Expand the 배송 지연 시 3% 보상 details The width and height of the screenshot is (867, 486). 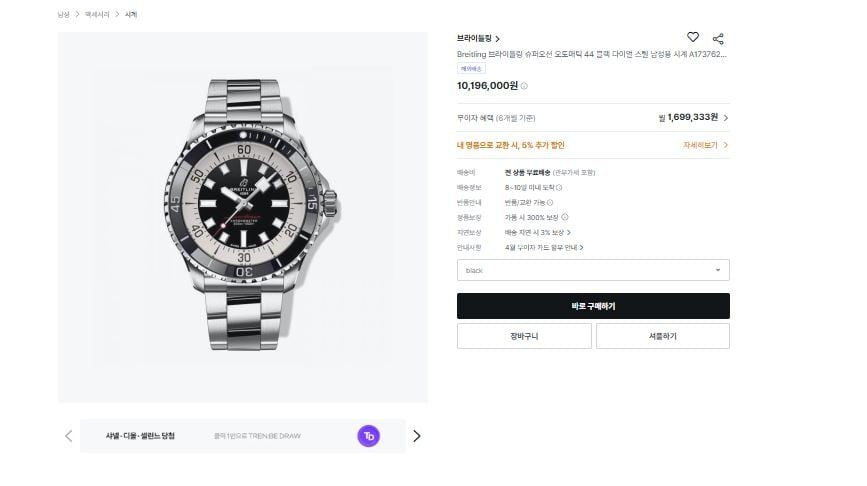pos(570,232)
